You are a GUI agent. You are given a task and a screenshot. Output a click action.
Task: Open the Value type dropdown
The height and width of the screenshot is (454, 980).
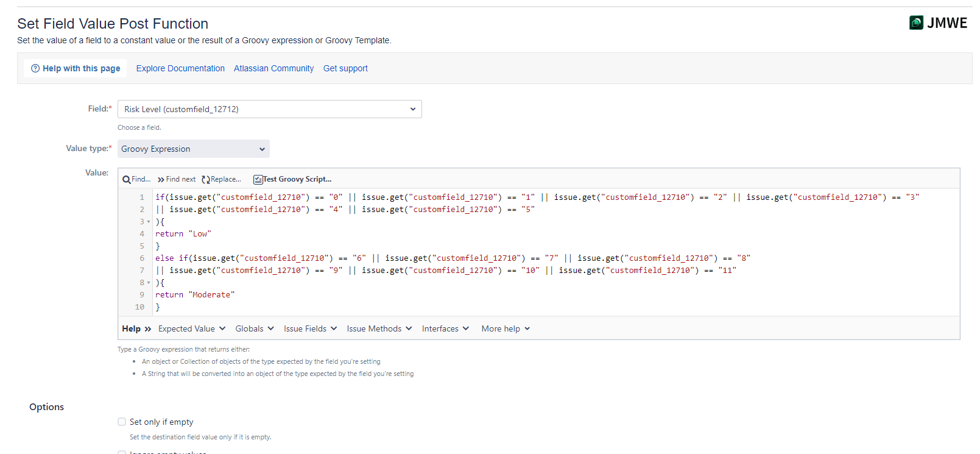[x=194, y=149]
